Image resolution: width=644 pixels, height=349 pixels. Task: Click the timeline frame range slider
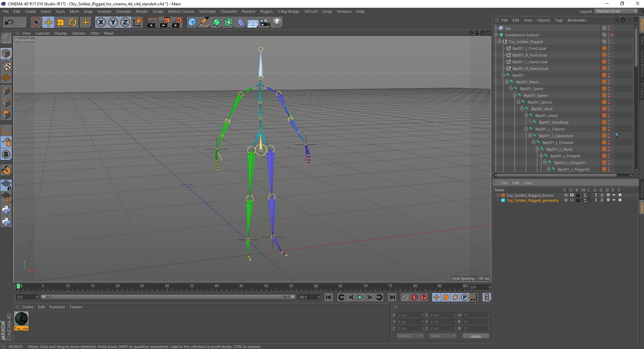click(x=168, y=297)
